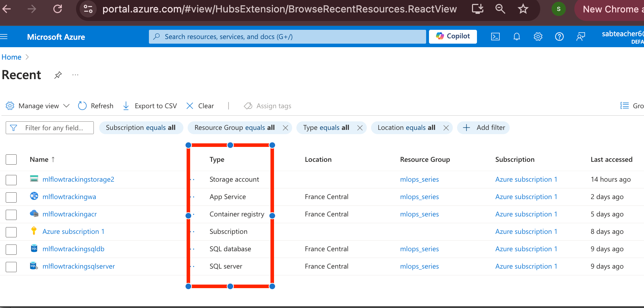Open the notifications bell
The image size is (644, 308).
click(x=516, y=37)
